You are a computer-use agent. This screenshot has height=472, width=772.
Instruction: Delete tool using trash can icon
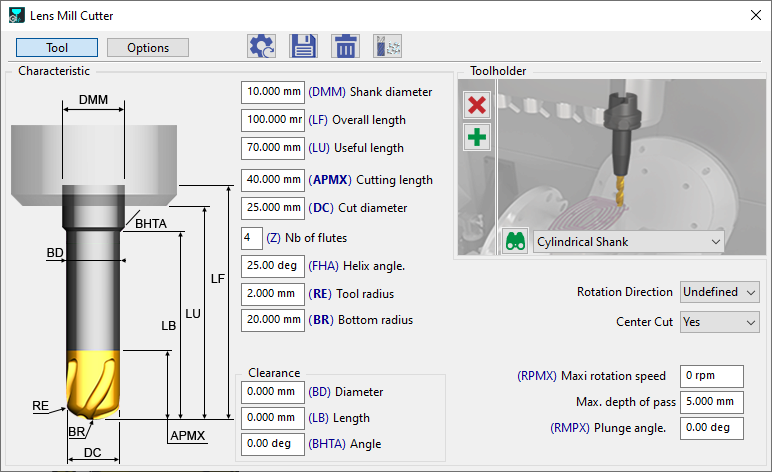click(x=345, y=46)
